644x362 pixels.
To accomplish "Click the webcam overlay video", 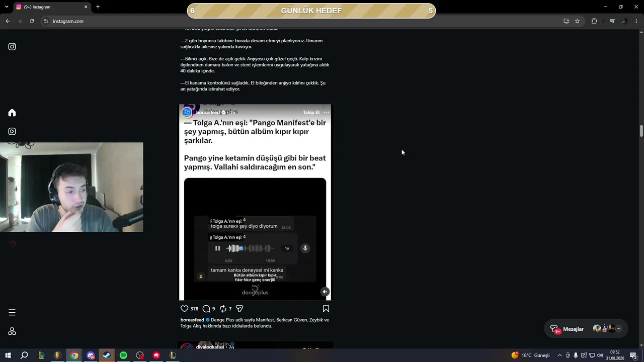I will (x=71, y=187).
